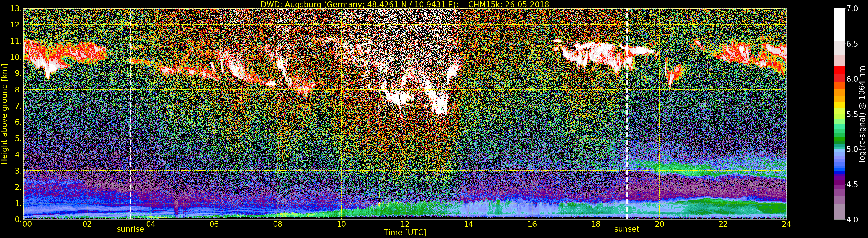The height and width of the screenshot is (238, 868).
Task: Click the '08' time tick label
Action: click(278, 224)
